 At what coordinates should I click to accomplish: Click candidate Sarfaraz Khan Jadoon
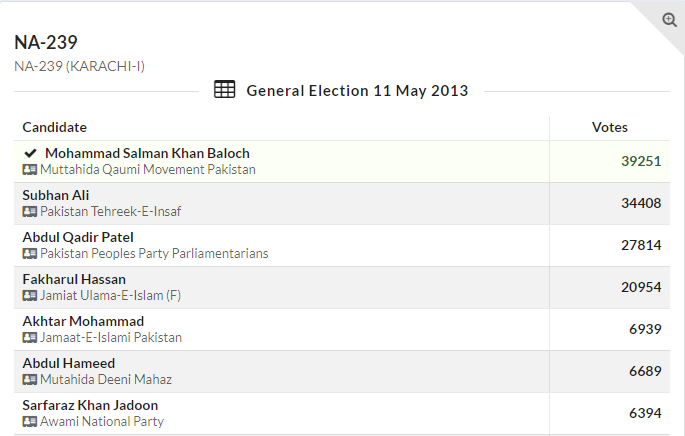(x=90, y=405)
